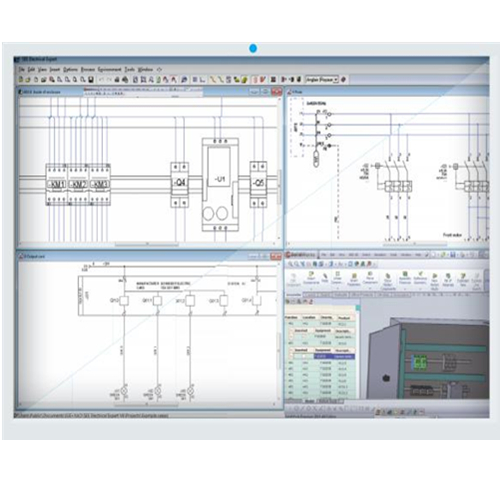Viewport: 500px width, 500px height.
Task: Click the yellow diagonal wire tool icon
Action: coord(212,80)
